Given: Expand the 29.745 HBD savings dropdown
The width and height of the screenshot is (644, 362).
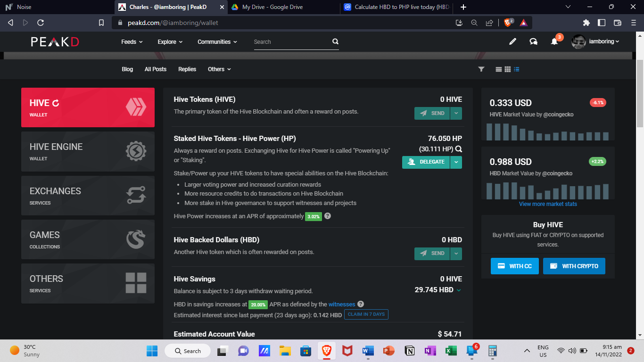Looking at the screenshot, I should coord(459,290).
